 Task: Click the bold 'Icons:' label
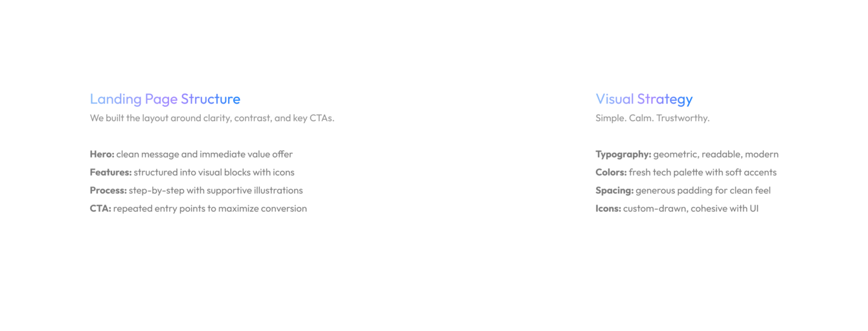pyautogui.click(x=608, y=209)
